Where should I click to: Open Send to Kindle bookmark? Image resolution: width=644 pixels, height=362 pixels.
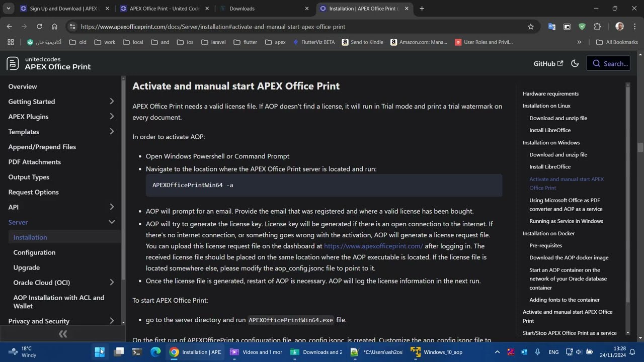click(362, 42)
